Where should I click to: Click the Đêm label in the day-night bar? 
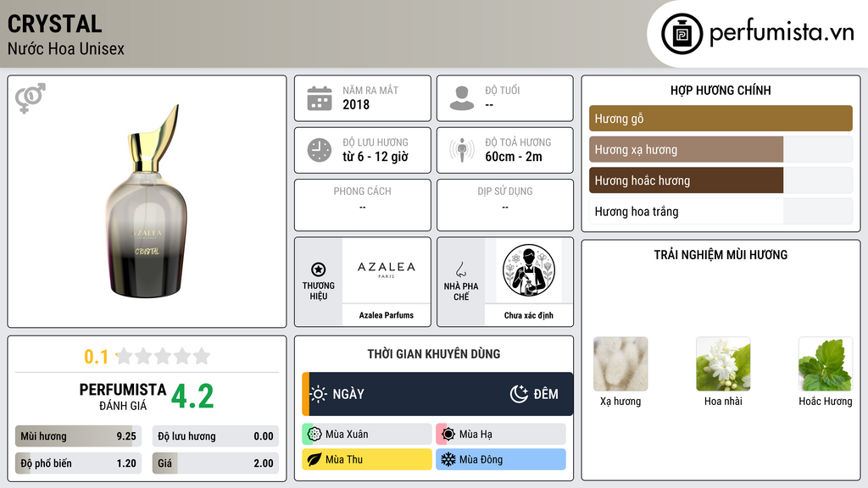tap(546, 394)
